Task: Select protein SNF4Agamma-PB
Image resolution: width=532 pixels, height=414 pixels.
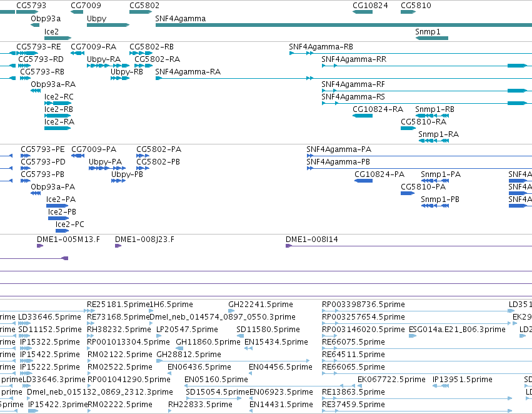Action: coord(338,162)
